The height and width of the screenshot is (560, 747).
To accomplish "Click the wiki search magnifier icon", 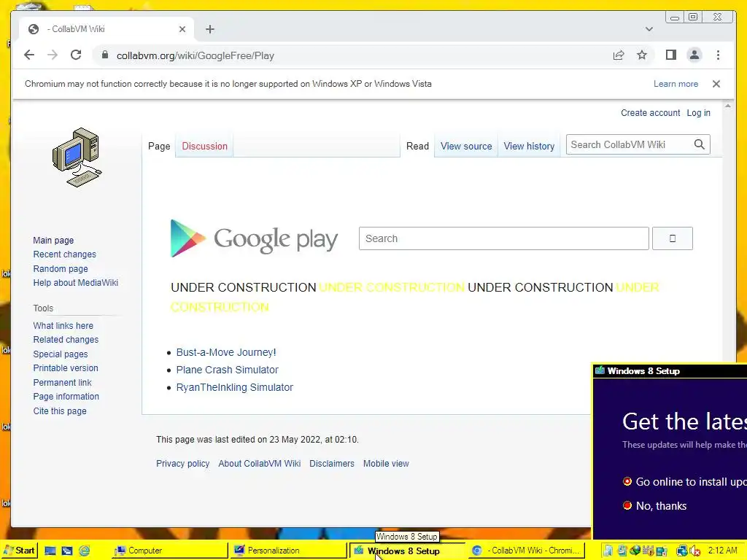I will (x=699, y=144).
